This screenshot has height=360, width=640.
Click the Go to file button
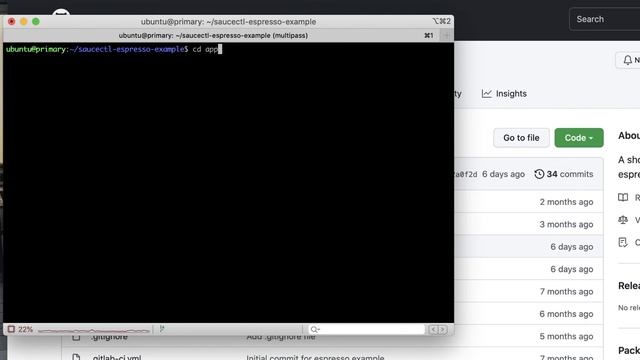[x=521, y=138]
